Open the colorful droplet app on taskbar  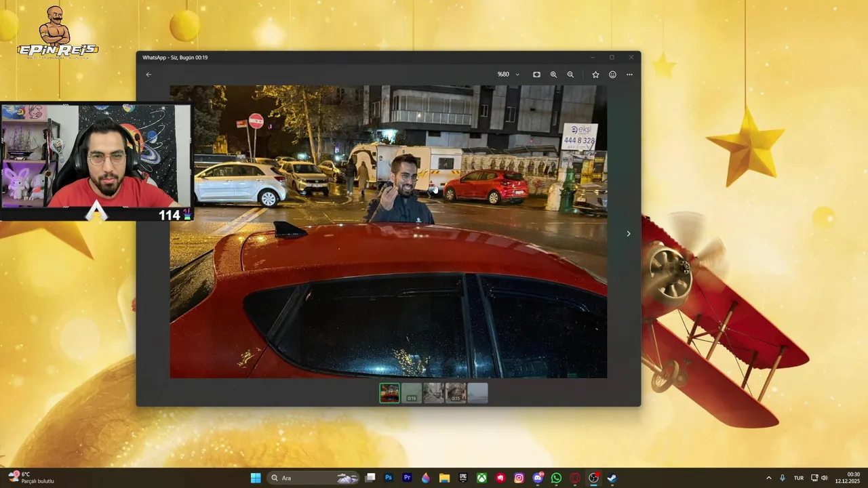point(426,478)
